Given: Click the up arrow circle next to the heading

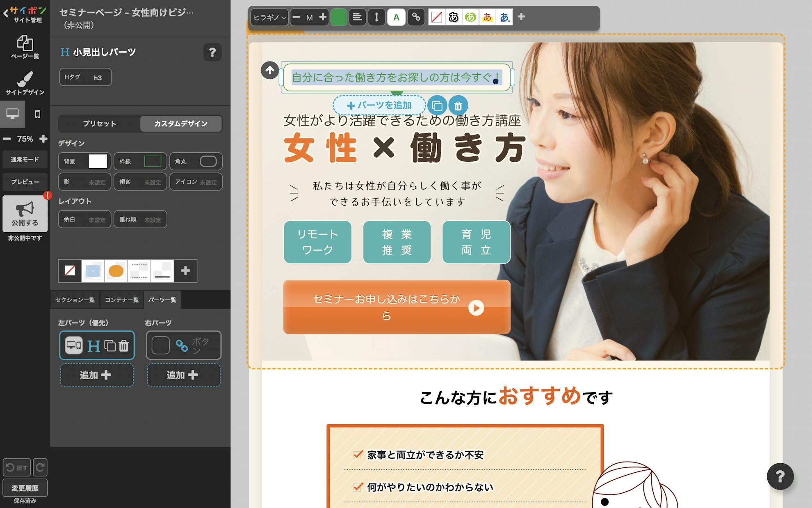Looking at the screenshot, I should (x=269, y=70).
